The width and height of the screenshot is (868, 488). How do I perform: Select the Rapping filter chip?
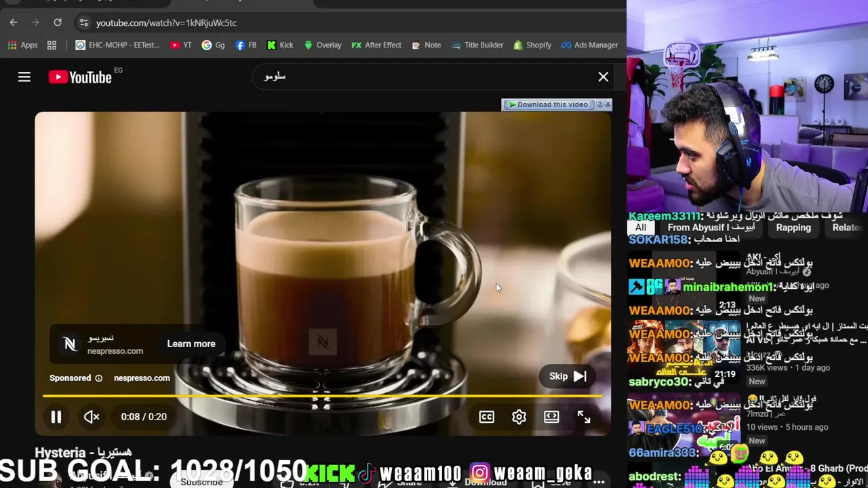tap(793, 228)
